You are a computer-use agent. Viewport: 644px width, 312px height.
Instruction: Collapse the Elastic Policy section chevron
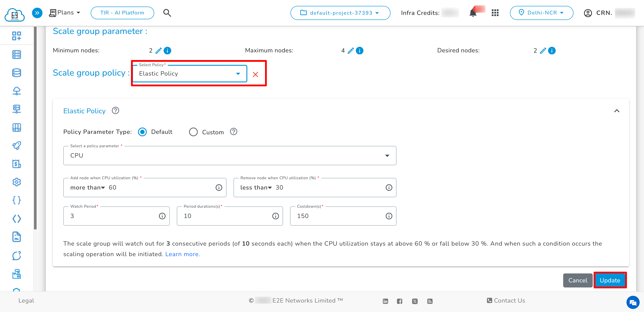click(617, 111)
